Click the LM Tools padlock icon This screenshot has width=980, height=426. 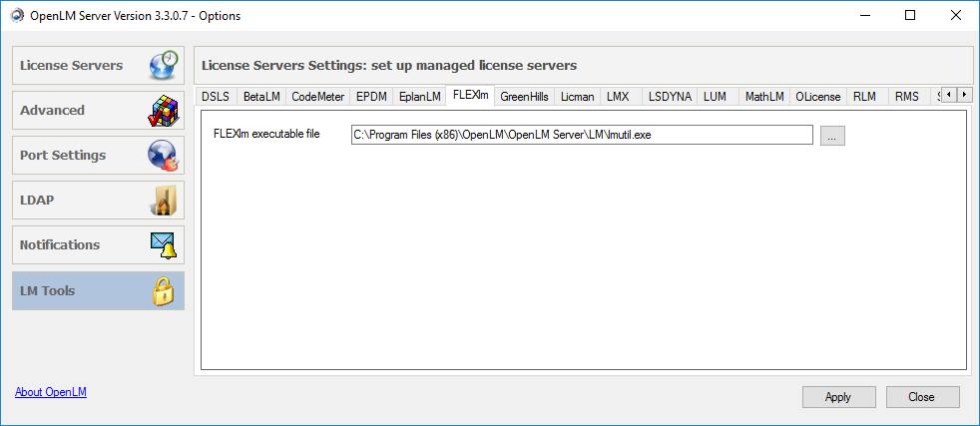[x=164, y=290]
